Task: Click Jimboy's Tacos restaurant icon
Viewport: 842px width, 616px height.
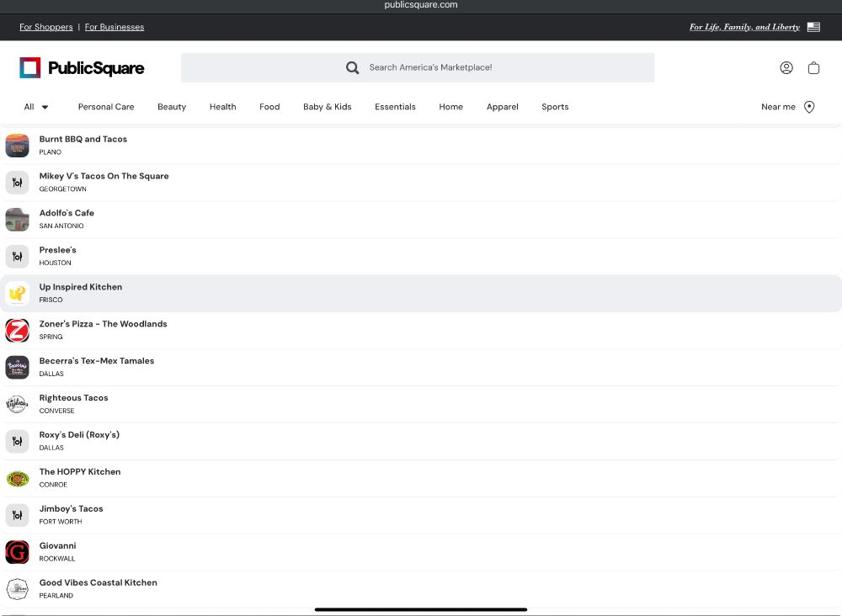Action: tap(17, 515)
